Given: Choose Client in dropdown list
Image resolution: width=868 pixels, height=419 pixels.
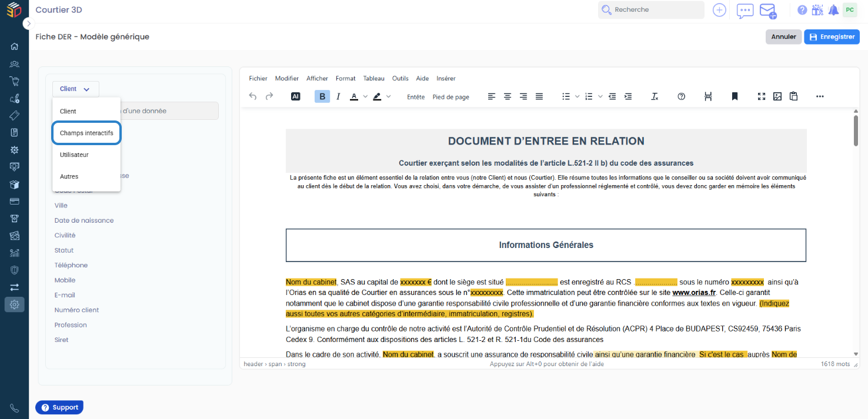Looking at the screenshot, I should click(x=86, y=111).
